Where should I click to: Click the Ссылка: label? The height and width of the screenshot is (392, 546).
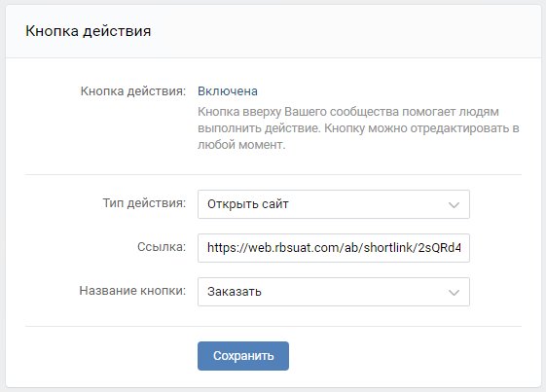click(162, 247)
